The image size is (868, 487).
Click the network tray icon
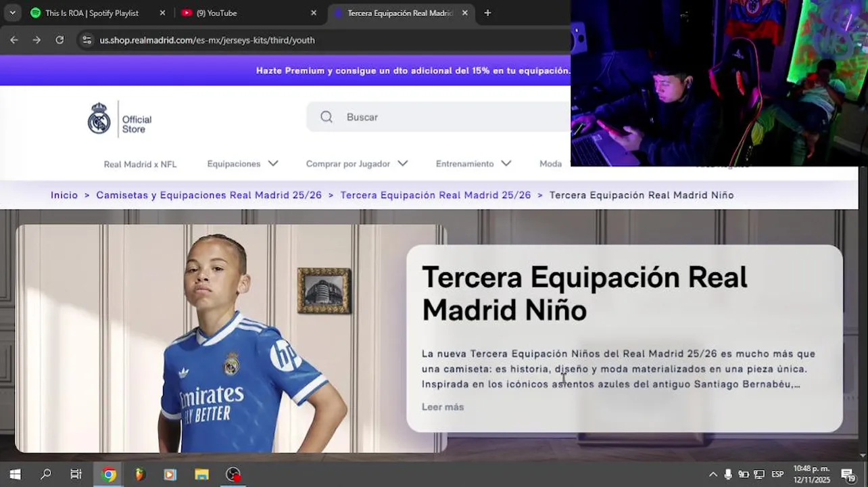coord(759,474)
